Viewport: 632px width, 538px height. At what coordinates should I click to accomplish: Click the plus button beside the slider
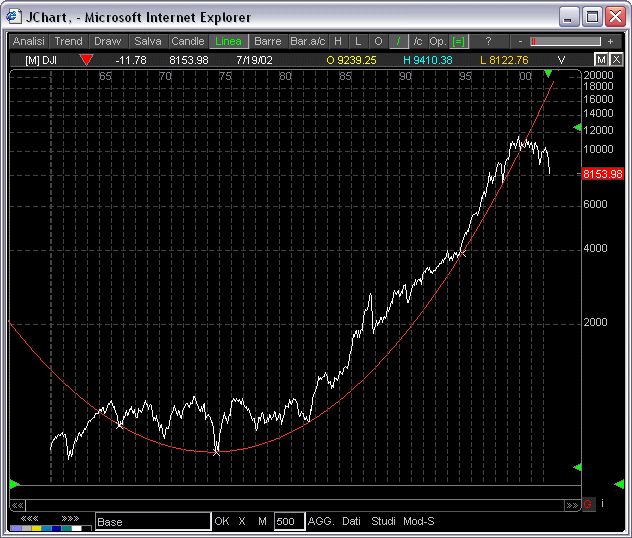pos(610,41)
